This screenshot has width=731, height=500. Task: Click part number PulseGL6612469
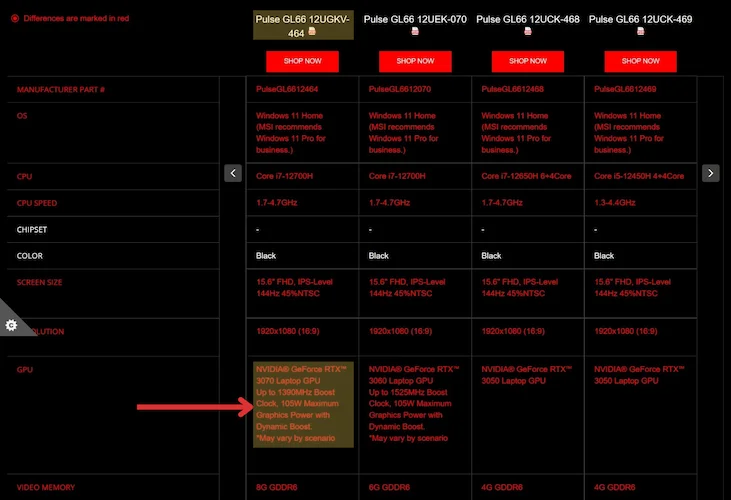(x=625, y=89)
